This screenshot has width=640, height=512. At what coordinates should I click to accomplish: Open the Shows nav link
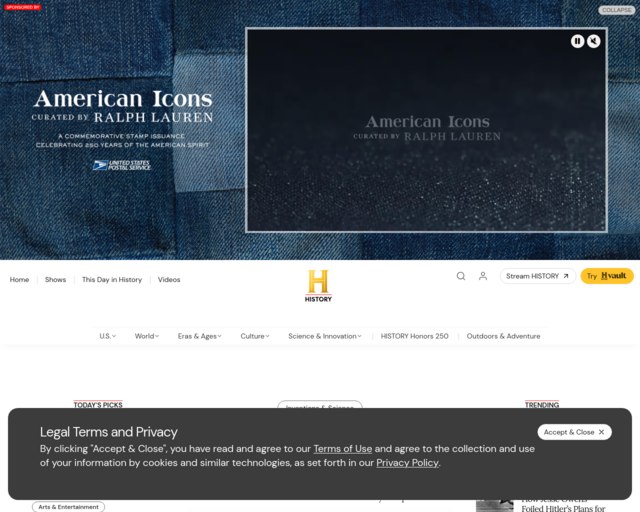[x=56, y=280]
